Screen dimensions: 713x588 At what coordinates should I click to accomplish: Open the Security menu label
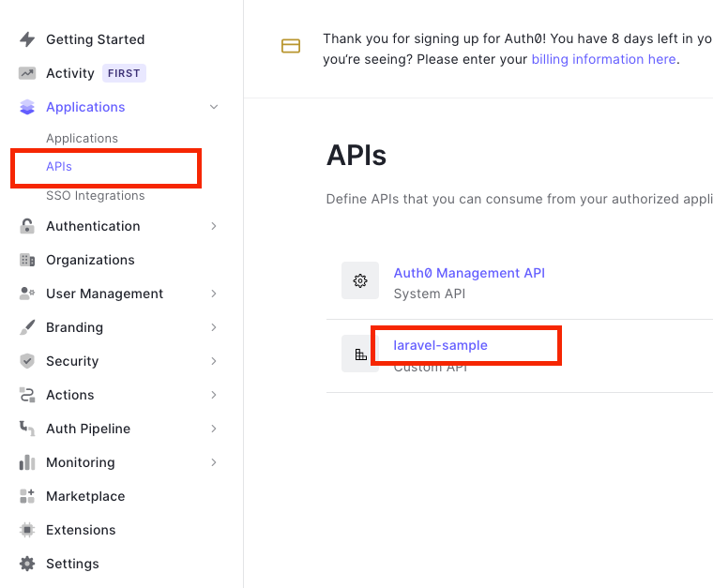tap(72, 361)
